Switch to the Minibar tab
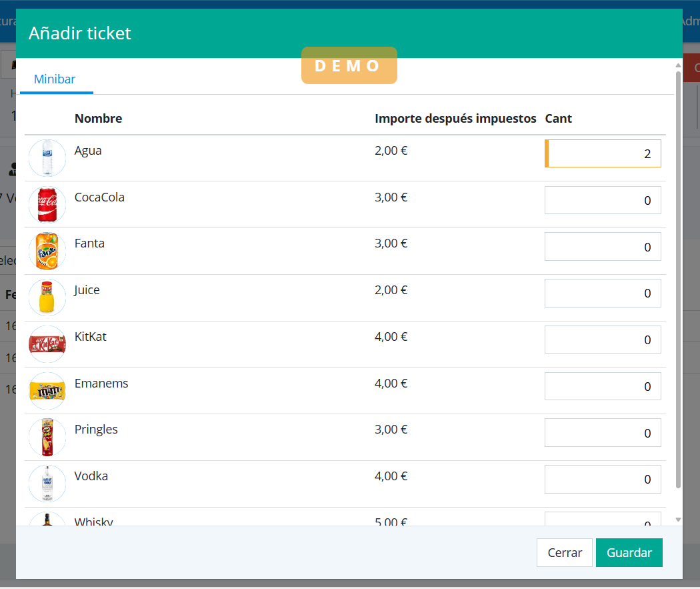The height and width of the screenshot is (589, 700). click(55, 79)
